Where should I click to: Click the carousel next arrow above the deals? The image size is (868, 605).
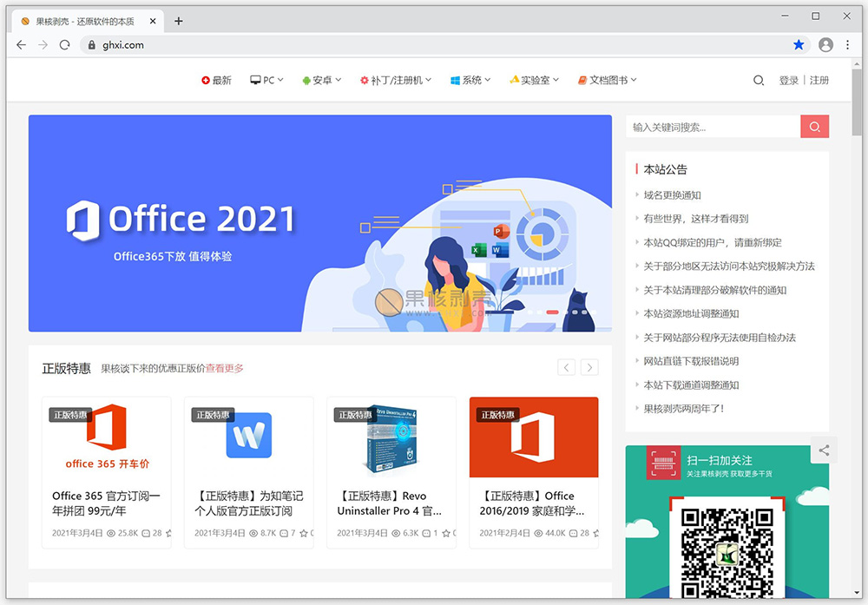tap(589, 367)
